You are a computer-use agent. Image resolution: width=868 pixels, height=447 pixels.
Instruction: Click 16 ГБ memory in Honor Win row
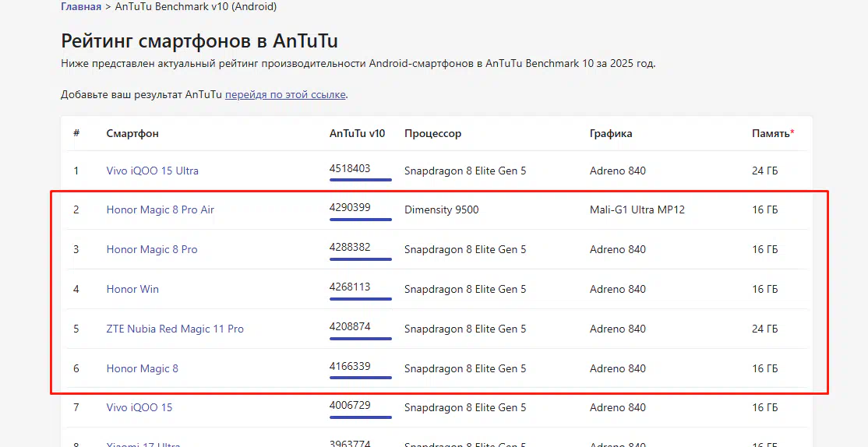[764, 290]
